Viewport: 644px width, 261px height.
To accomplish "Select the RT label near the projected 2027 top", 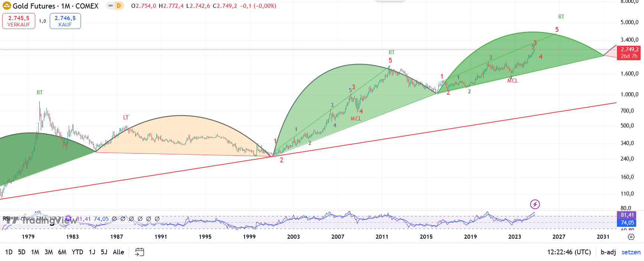I will click(561, 17).
